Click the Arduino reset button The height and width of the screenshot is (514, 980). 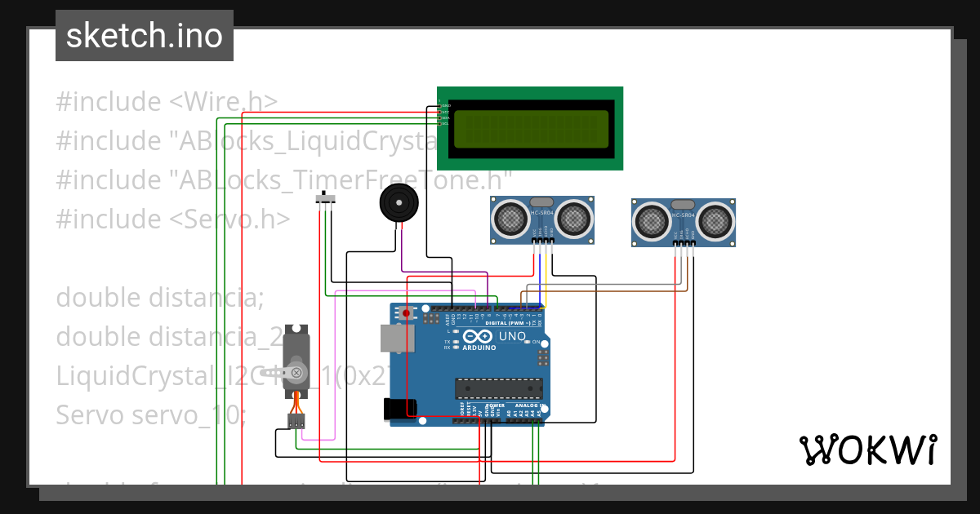point(406,312)
